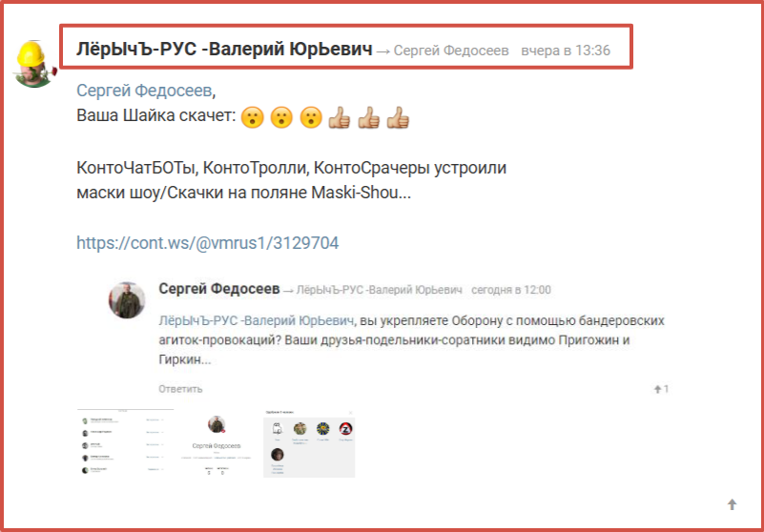Open the Сергей Федосеев profile thumbnail image
764x532 pixels.
[x=216, y=444]
